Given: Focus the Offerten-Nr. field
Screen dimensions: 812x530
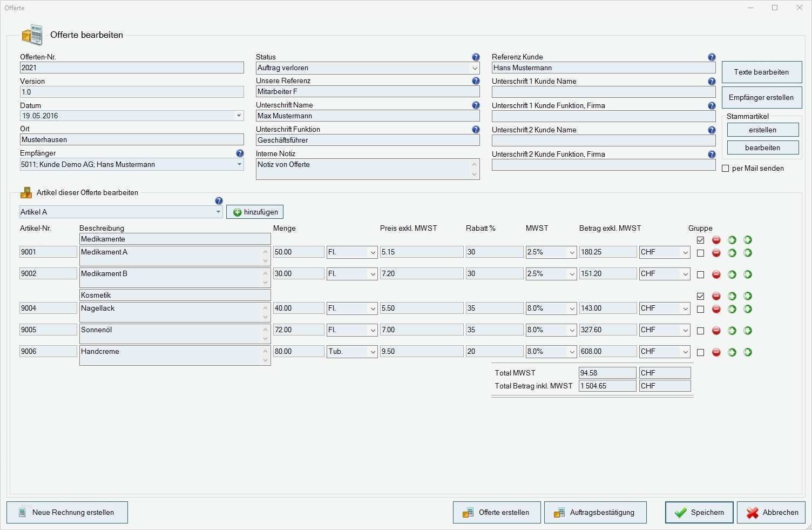Looking at the screenshot, I should tap(132, 68).
